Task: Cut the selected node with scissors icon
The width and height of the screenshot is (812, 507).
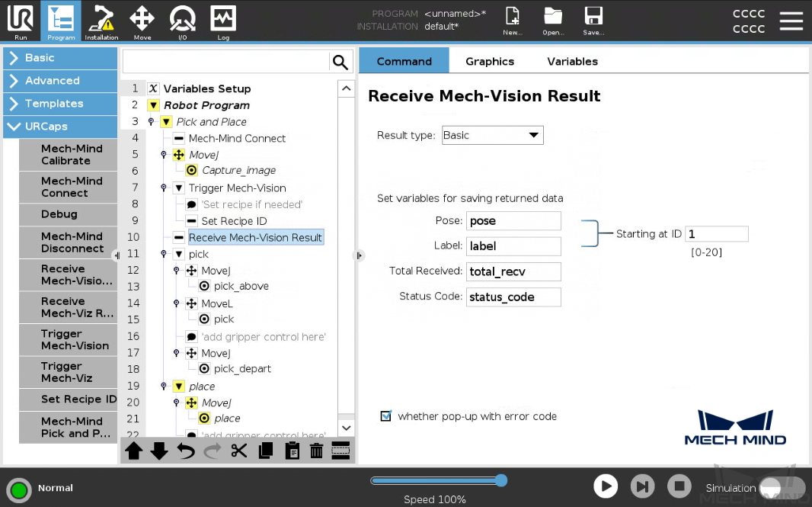Action: pos(238,451)
